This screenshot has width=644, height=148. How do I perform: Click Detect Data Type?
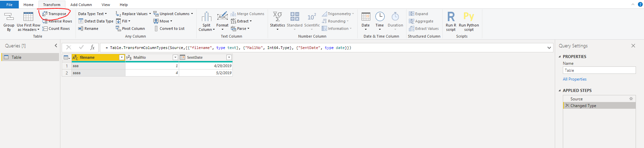(x=96, y=21)
